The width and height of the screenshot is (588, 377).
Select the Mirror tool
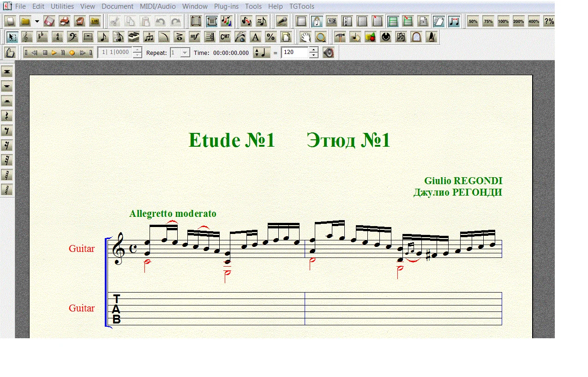coord(416,37)
